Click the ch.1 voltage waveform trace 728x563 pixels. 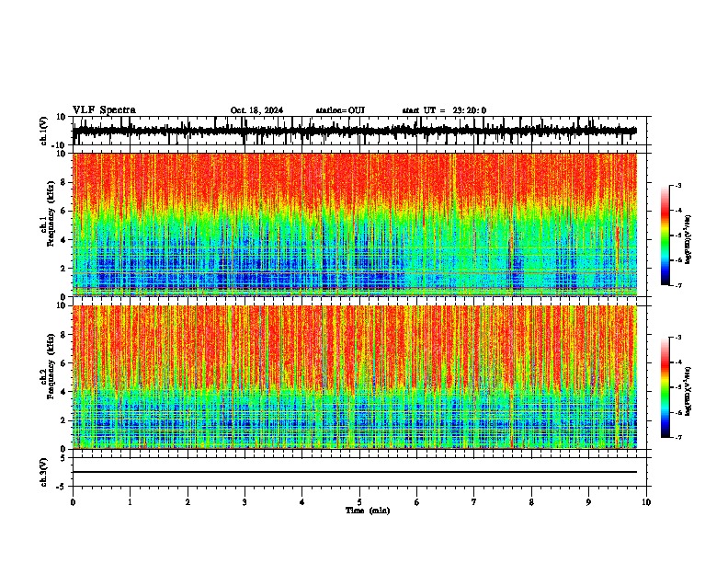click(x=355, y=131)
